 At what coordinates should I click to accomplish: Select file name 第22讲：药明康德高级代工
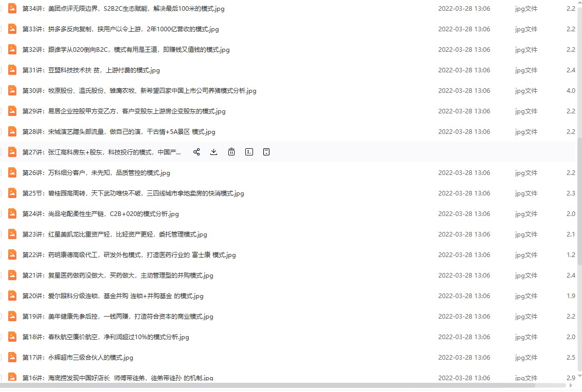(129, 255)
